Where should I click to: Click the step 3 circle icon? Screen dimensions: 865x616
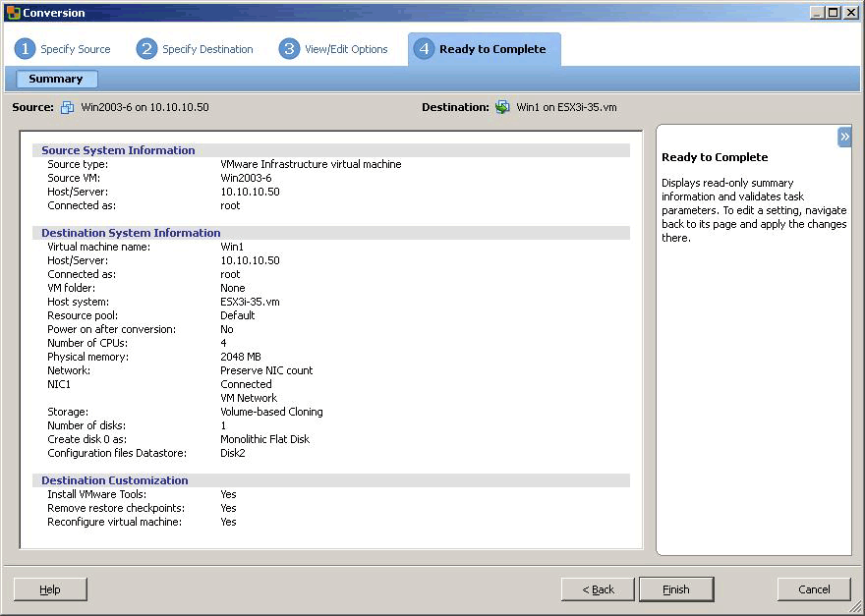[x=289, y=48]
